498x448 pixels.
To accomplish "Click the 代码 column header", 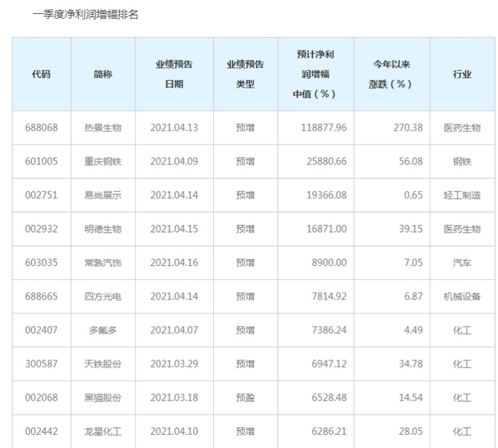I will (41, 75).
